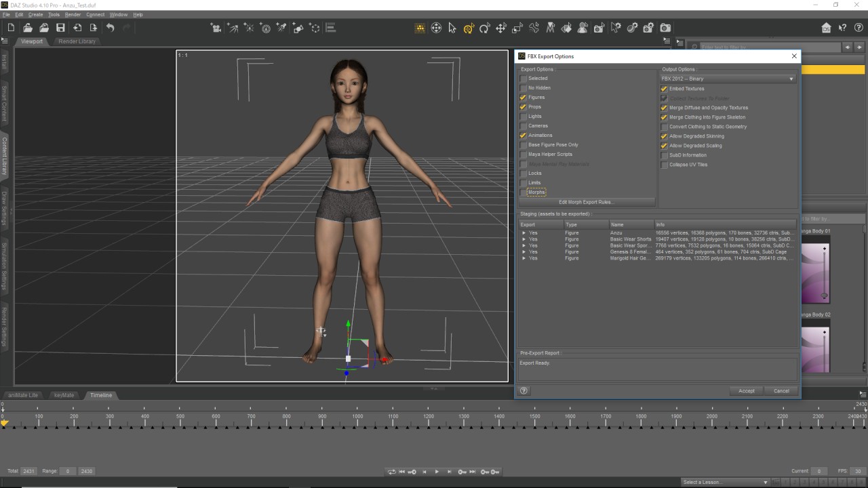The height and width of the screenshot is (488, 868).
Task: Expand the Anzu figure row in staging
Action: [x=524, y=232]
